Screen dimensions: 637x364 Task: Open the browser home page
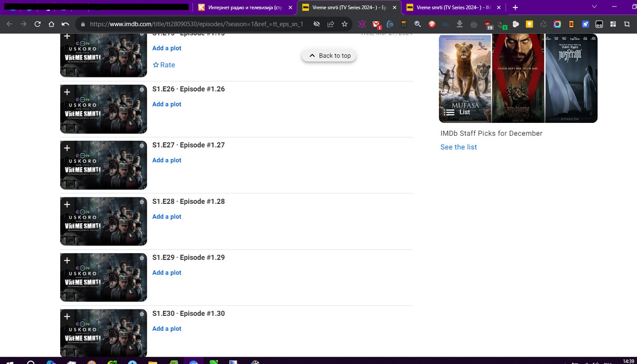pos(51,24)
